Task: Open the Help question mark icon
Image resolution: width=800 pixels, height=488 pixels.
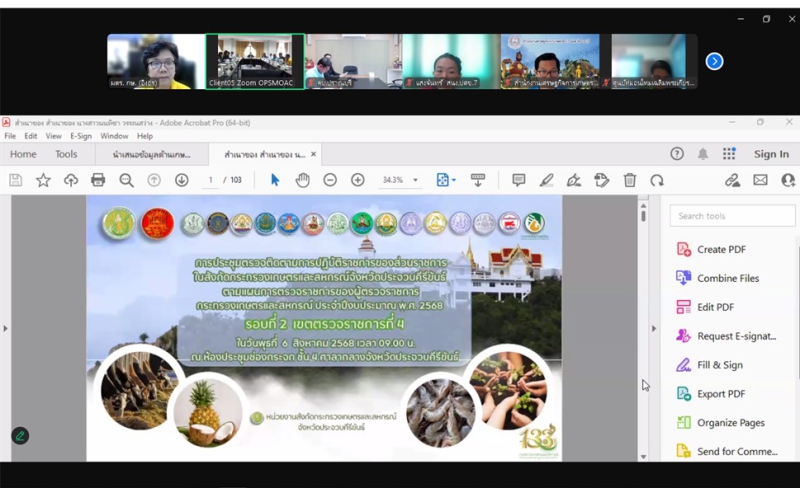Action: (x=677, y=154)
